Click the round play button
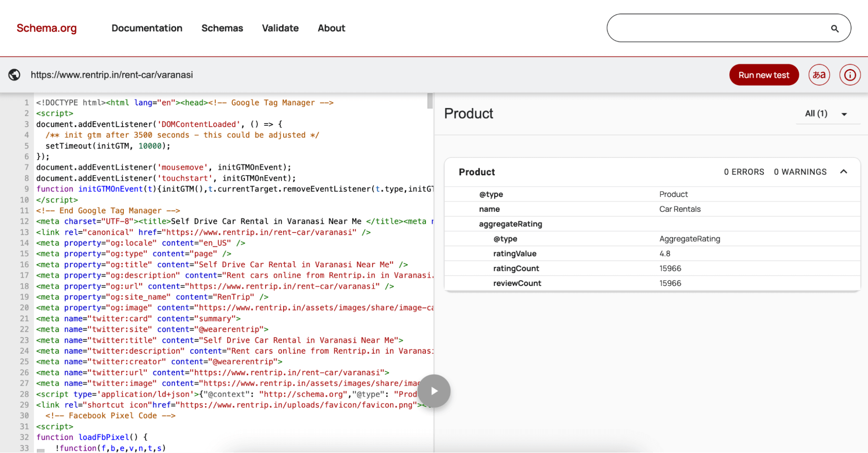Image resolution: width=868 pixels, height=453 pixels. click(434, 391)
